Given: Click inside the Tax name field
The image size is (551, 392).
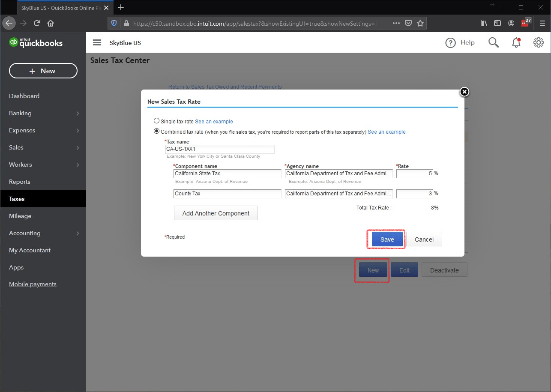Looking at the screenshot, I should pos(219,149).
